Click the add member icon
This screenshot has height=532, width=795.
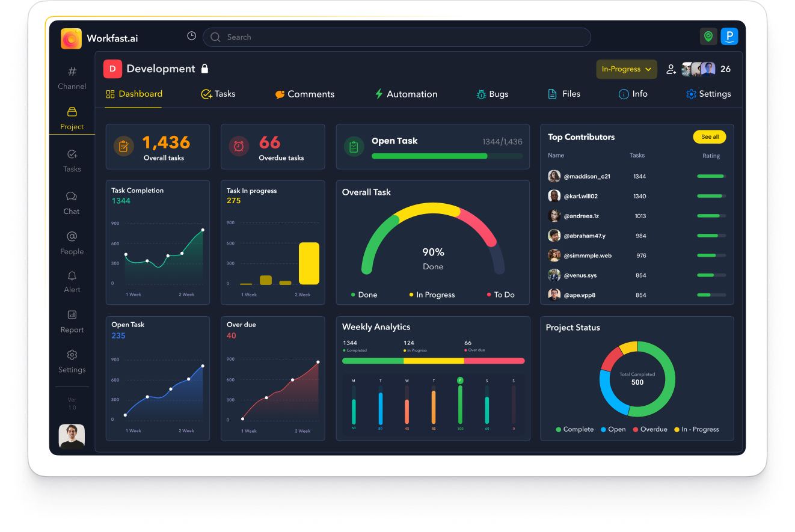pyautogui.click(x=671, y=69)
